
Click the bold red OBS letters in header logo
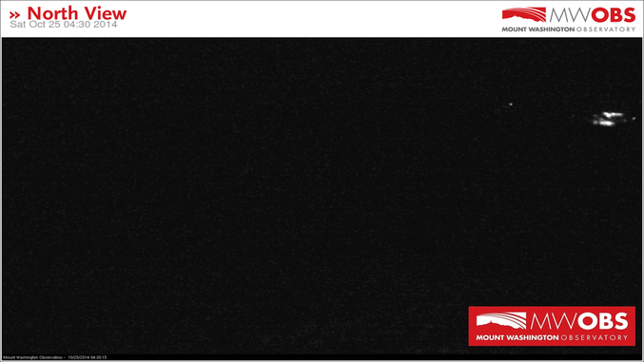coord(613,15)
